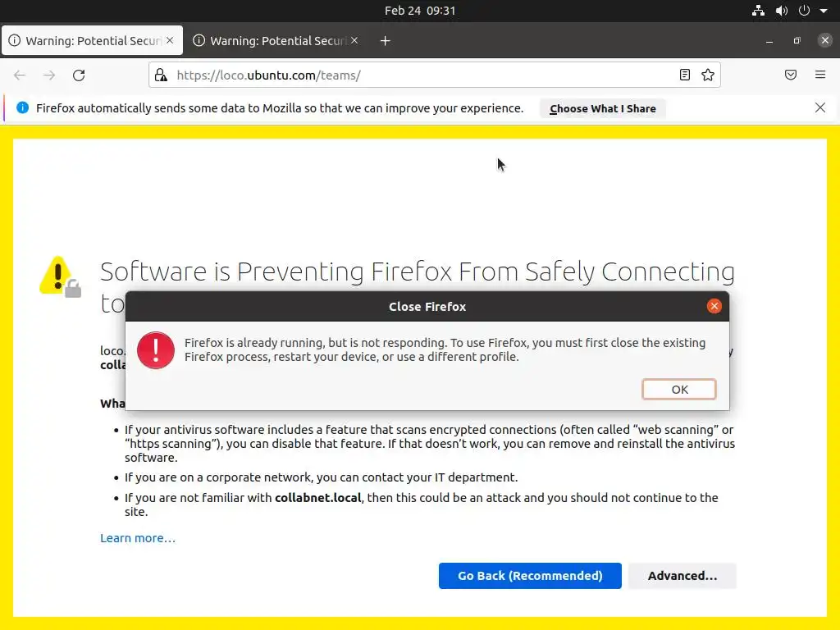Close the second Warning tab
840x630 pixels.
(x=354, y=40)
